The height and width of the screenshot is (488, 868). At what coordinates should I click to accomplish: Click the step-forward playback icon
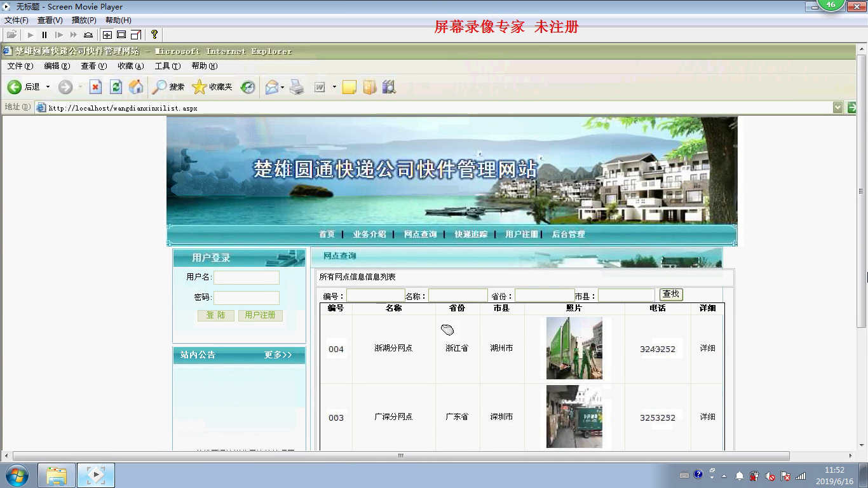[x=59, y=35]
